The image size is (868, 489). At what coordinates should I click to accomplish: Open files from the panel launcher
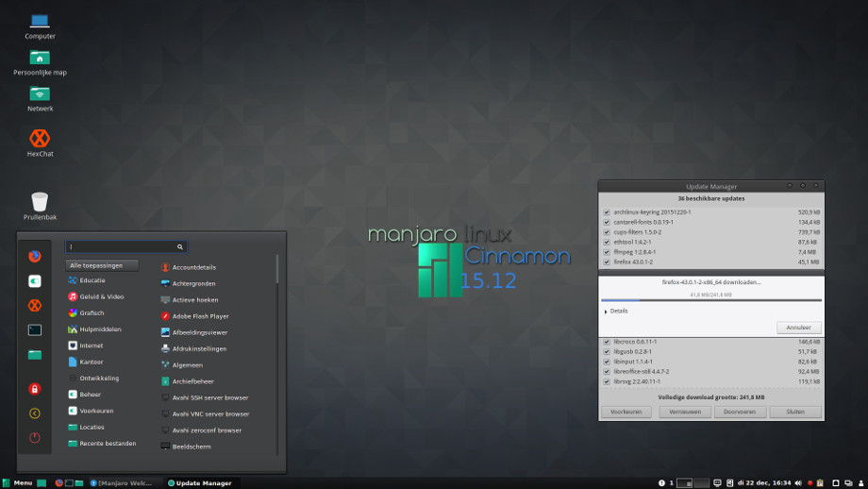[79, 483]
